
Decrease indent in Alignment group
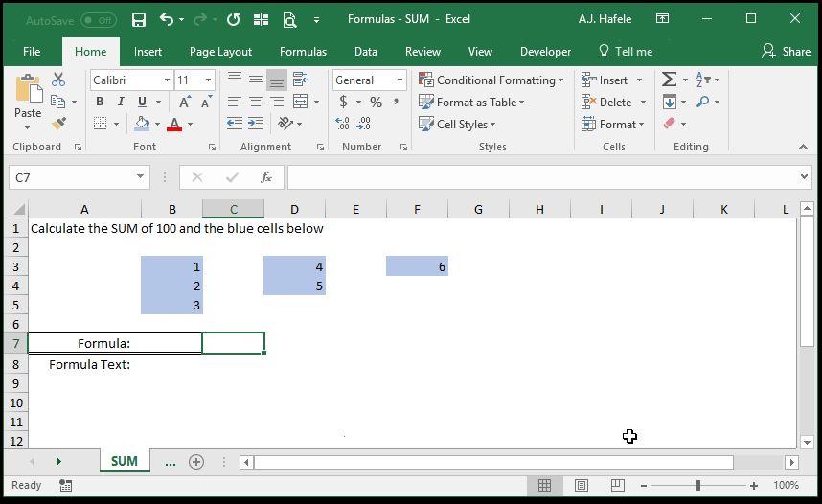(235, 124)
